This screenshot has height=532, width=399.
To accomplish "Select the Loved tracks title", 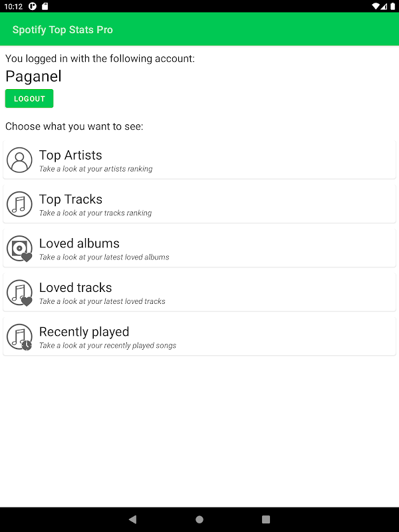I will (x=75, y=287).
